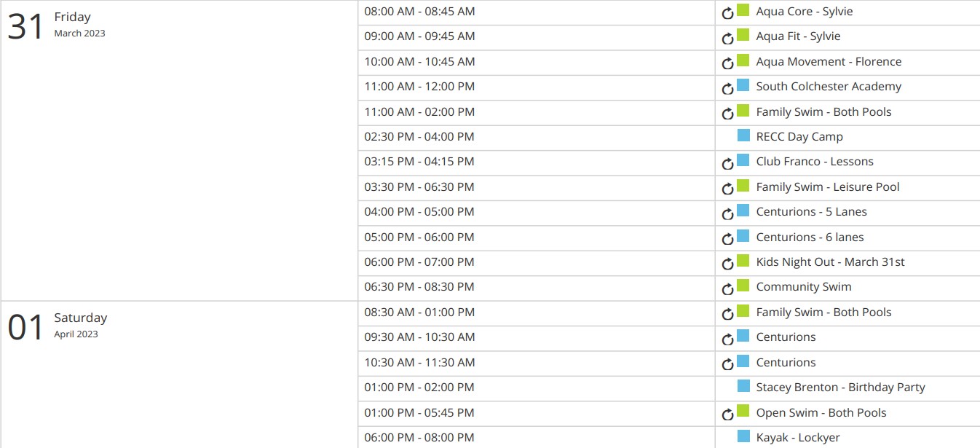Click the blue swatch beside RECC Day Camp
Image resolution: width=980 pixels, height=448 pixels.
[743, 135]
